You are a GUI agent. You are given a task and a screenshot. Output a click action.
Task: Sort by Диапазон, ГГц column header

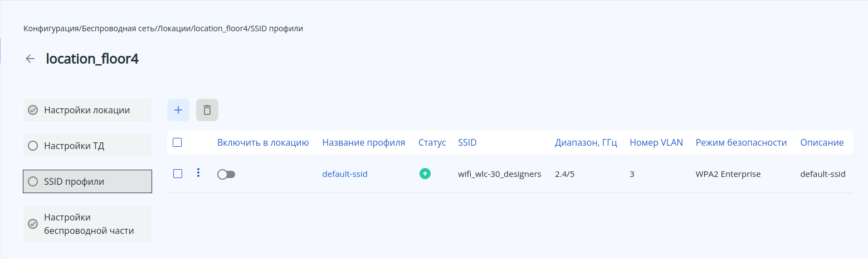[x=586, y=142]
